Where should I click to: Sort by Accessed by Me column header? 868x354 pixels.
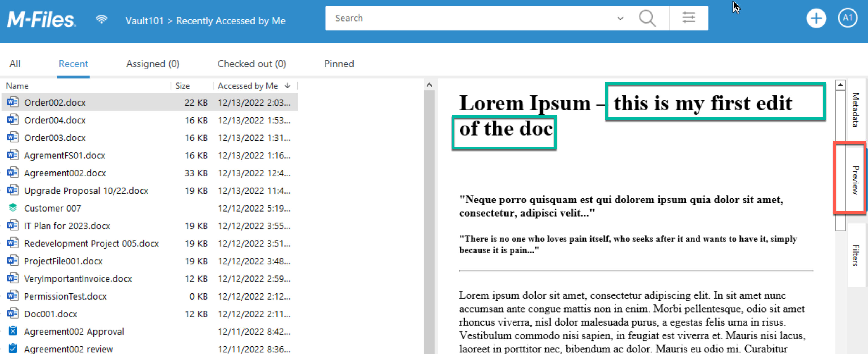point(248,86)
